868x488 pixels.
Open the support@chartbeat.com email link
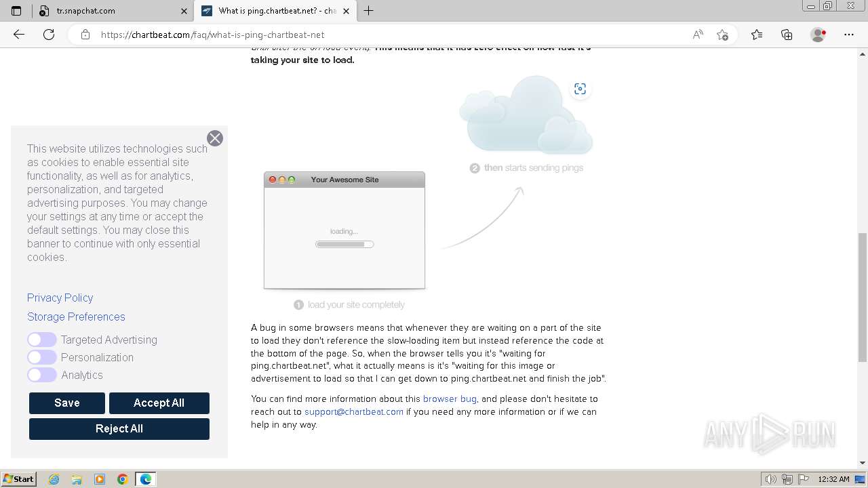tap(354, 411)
